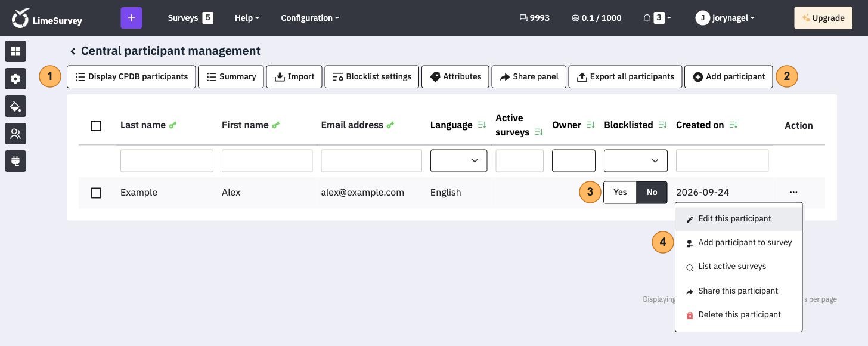The image size is (868, 346).
Task: Open the themes paint bucket sidebar icon
Action: pos(15,106)
